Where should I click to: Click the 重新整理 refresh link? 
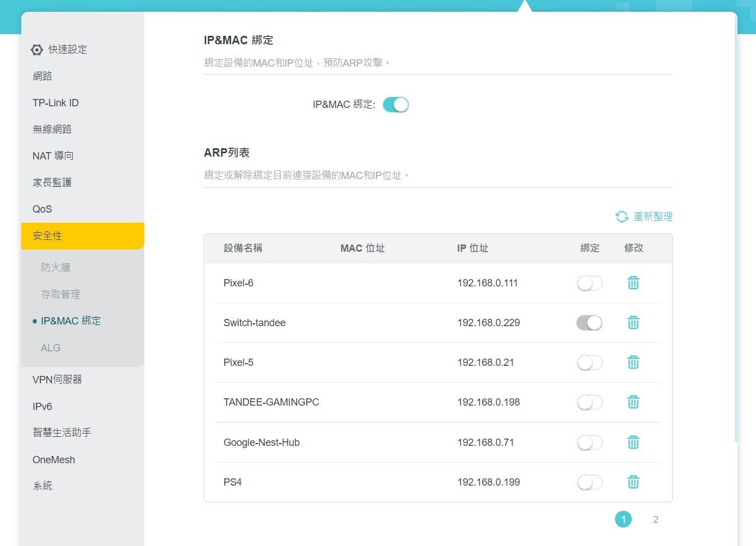(652, 216)
